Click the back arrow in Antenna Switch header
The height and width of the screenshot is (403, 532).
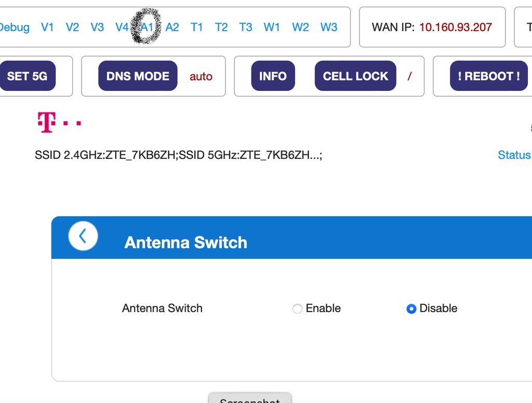[x=83, y=236]
